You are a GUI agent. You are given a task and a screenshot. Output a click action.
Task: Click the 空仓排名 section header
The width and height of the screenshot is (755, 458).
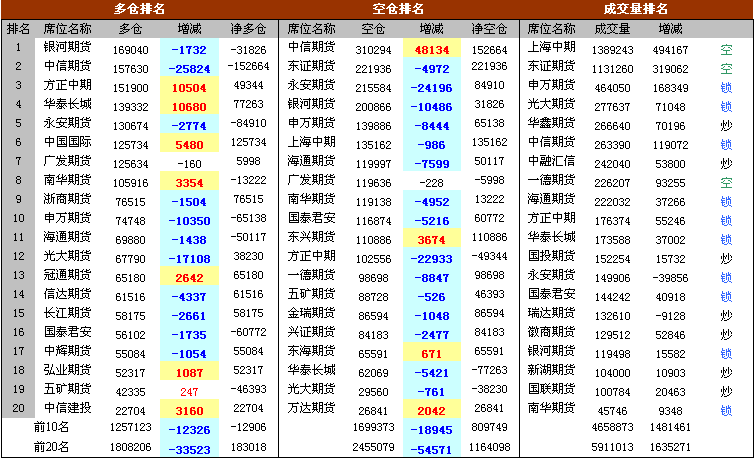tap(398, 9)
